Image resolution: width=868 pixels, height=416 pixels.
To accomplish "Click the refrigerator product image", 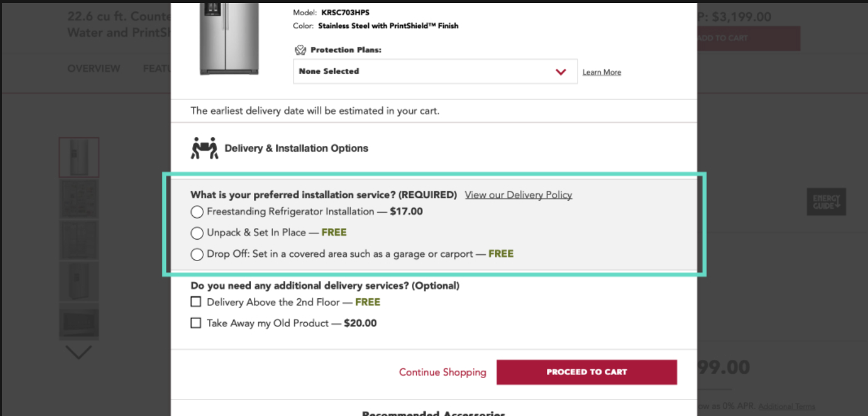I will (228, 38).
